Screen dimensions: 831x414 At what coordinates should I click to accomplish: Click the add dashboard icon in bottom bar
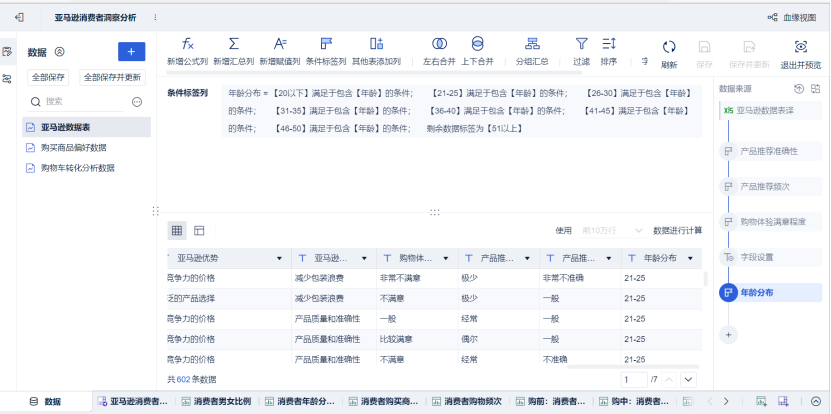(783, 401)
